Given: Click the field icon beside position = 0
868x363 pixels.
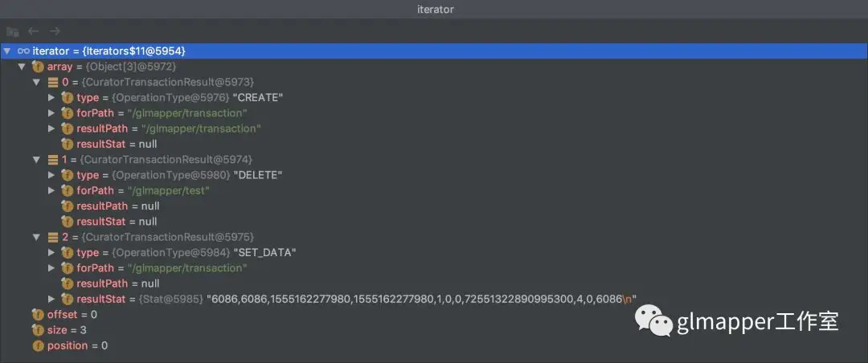Looking at the screenshot, I should tap(38, 345).
